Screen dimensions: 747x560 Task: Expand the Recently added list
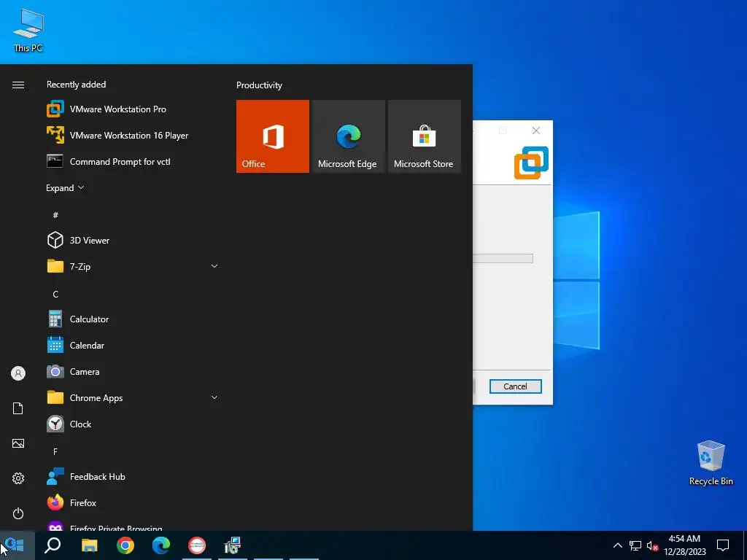pos(65,187)
